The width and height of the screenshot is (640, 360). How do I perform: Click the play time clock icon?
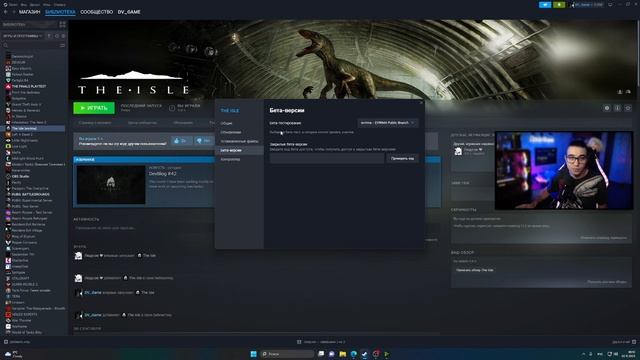(172, 108)
